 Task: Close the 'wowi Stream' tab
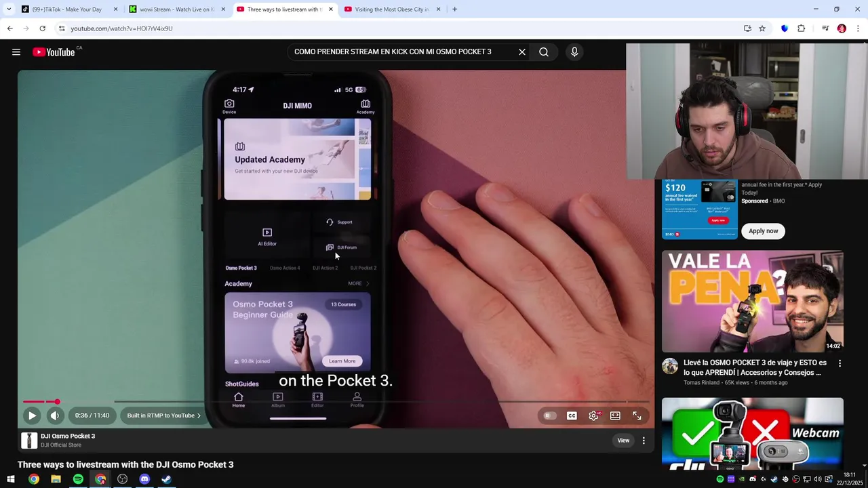223,9
